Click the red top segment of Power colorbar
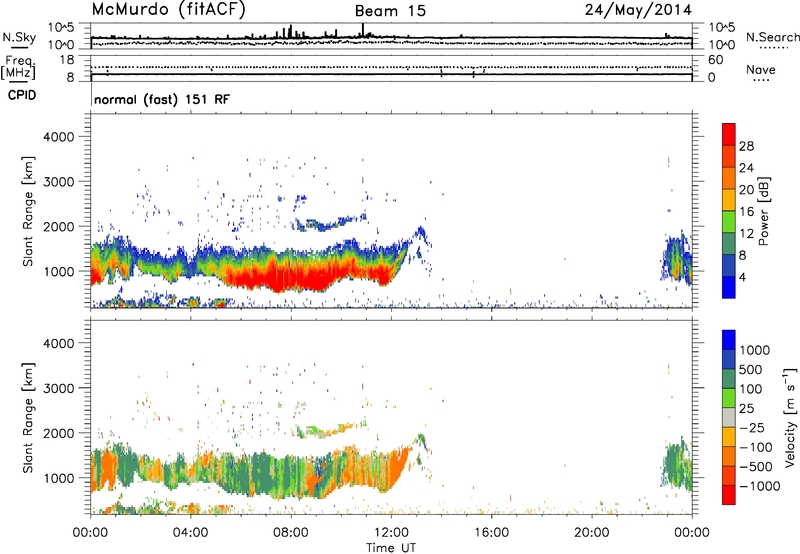Image resolution: width=800 pixels, height=554 pixels. [729, 135]
